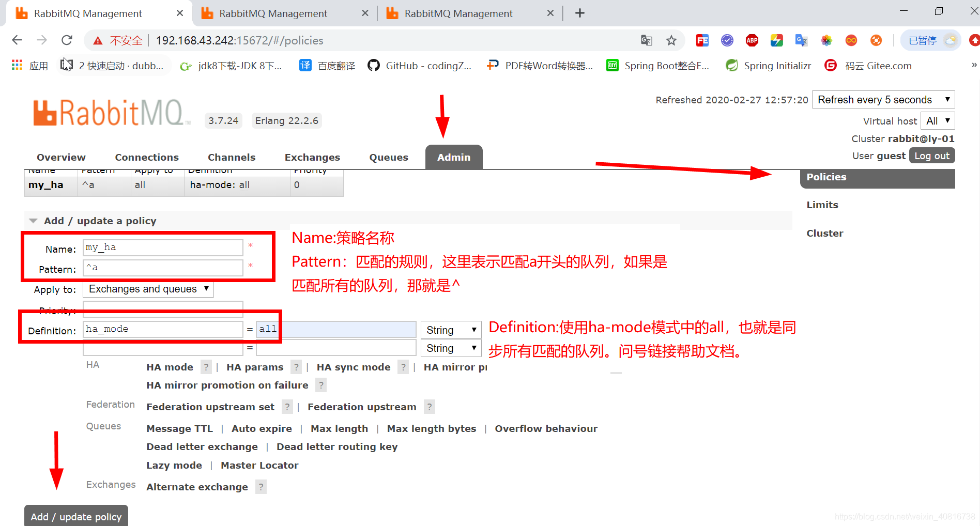Open the Virtual host dropdown
The image size is (980, 526).
937,121
